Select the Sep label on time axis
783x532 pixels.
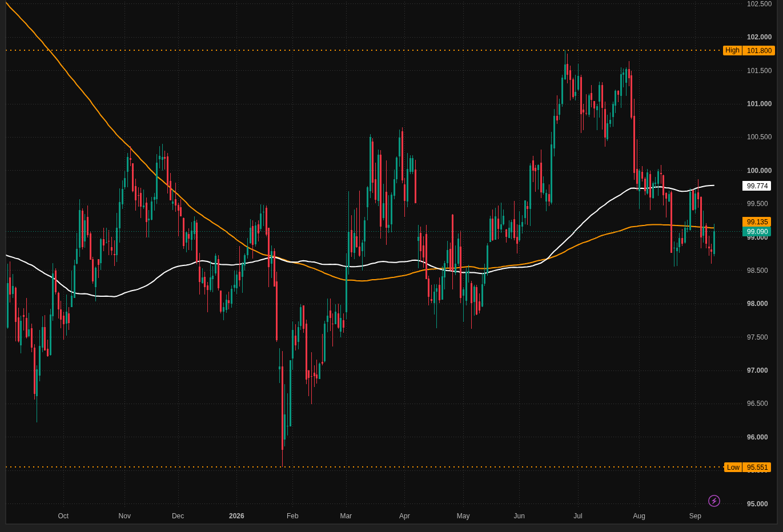tap(695, 516)
